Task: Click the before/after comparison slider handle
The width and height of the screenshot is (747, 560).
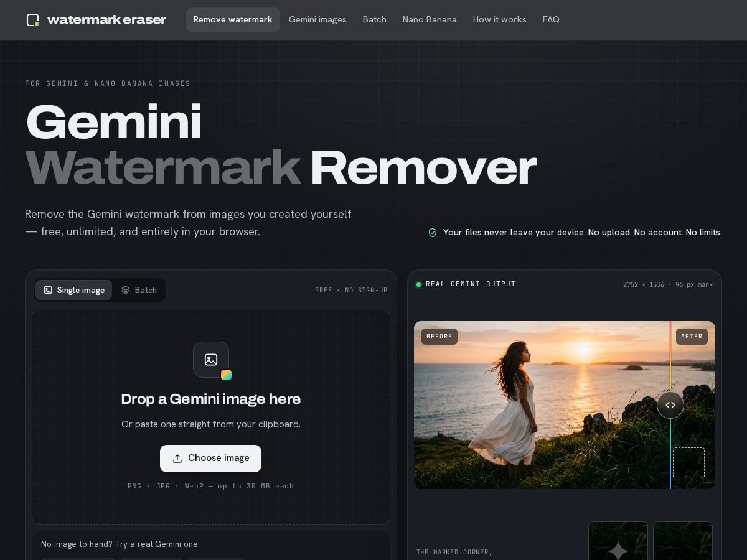Action: pos(670,405)
